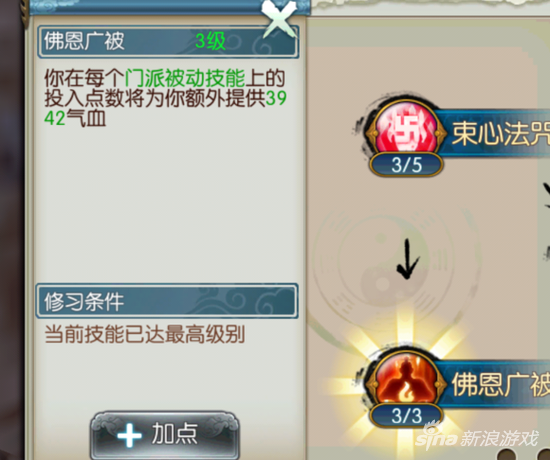The height and width of the screenshot is (460, 550).
Task: Click the green 门派被动技能 link text
Action: coord(185,78)
